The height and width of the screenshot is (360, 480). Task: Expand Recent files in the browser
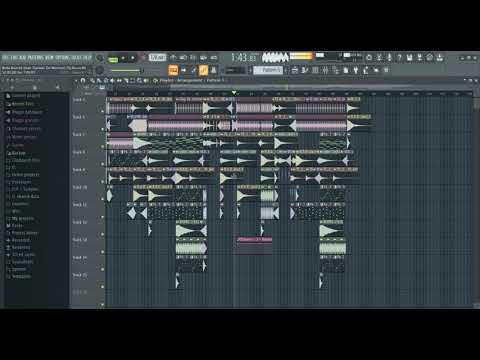[20, 104]
